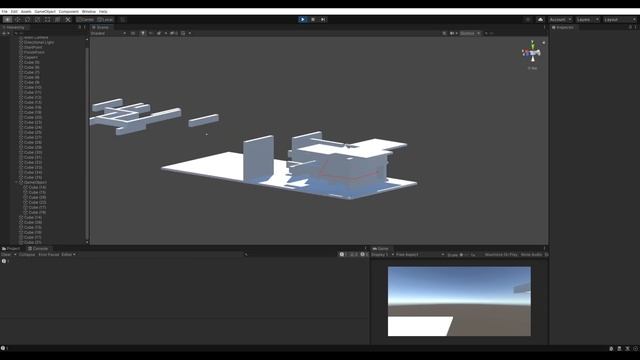The width and height of the screenshot is (640, 360).
Task: Select the Rect Transform tool
Action: (47, 20)
